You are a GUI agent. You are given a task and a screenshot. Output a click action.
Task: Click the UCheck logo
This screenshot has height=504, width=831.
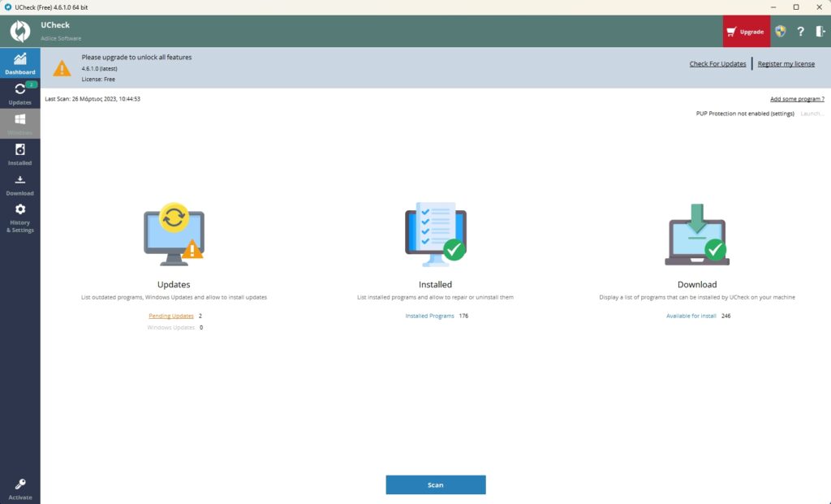pos(19,31)
